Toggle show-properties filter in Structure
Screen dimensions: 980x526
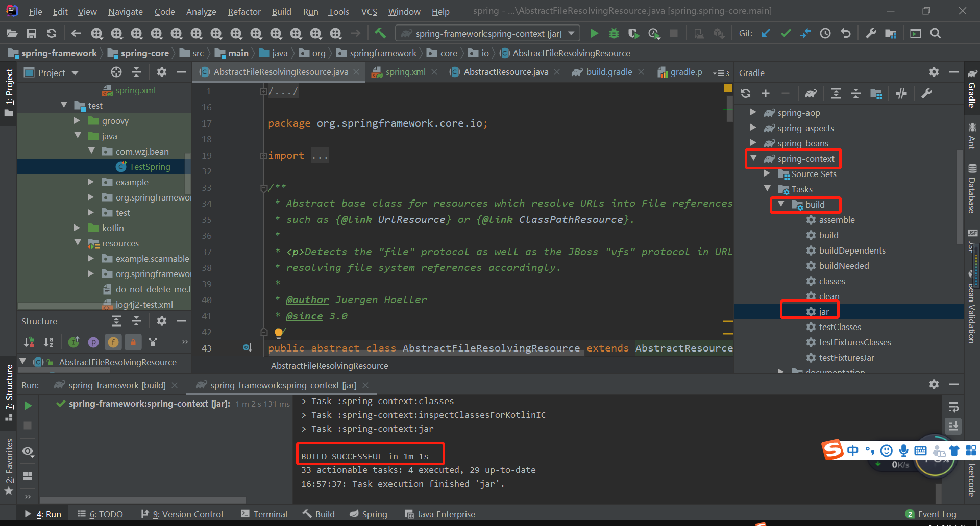click(93, 342)
